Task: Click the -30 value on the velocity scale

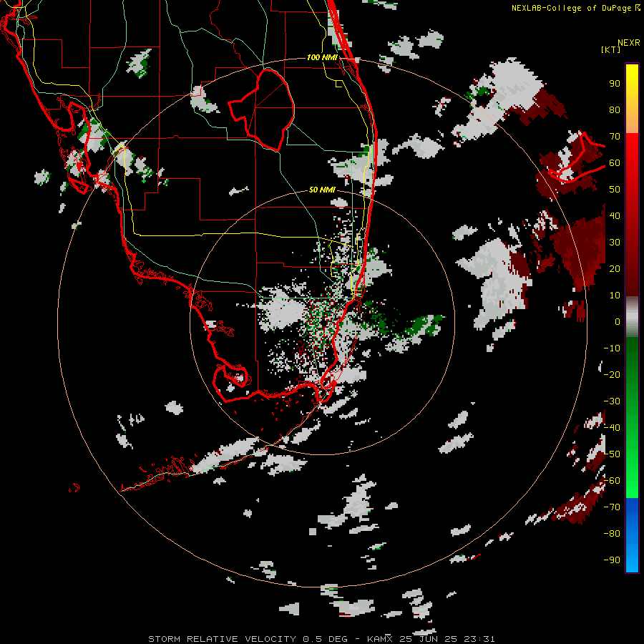Action: (612, 401)
